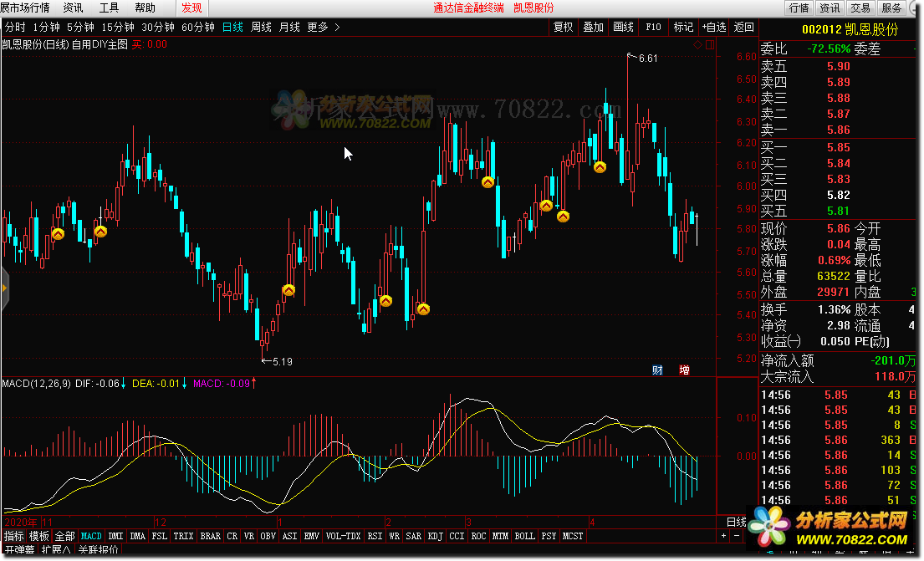Open the 服务 service button
Screen dimensions: 924x561
[x=891, y=8]
